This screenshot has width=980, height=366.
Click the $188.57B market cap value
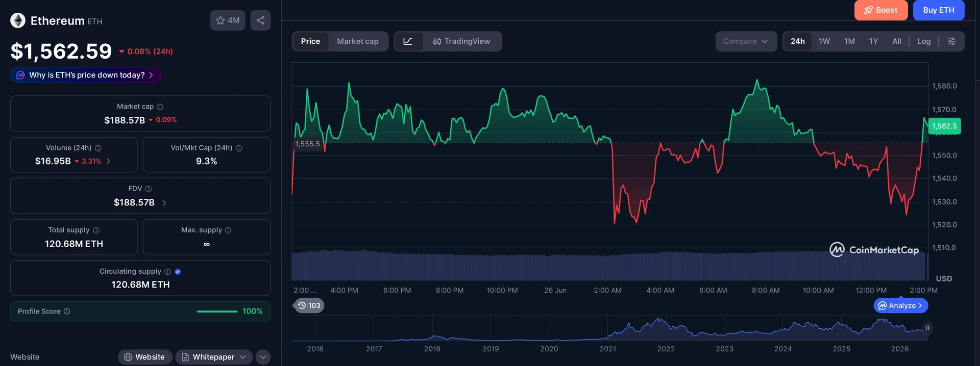[125, 120]
